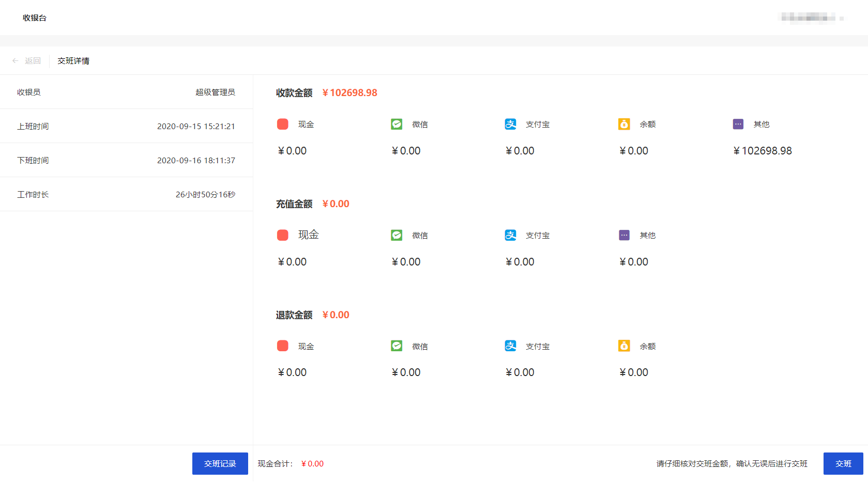Image resolution: width=868 pixels, height=484 pixels.
Task: Go back via the 返回 link
Action: tap(33, 61)
